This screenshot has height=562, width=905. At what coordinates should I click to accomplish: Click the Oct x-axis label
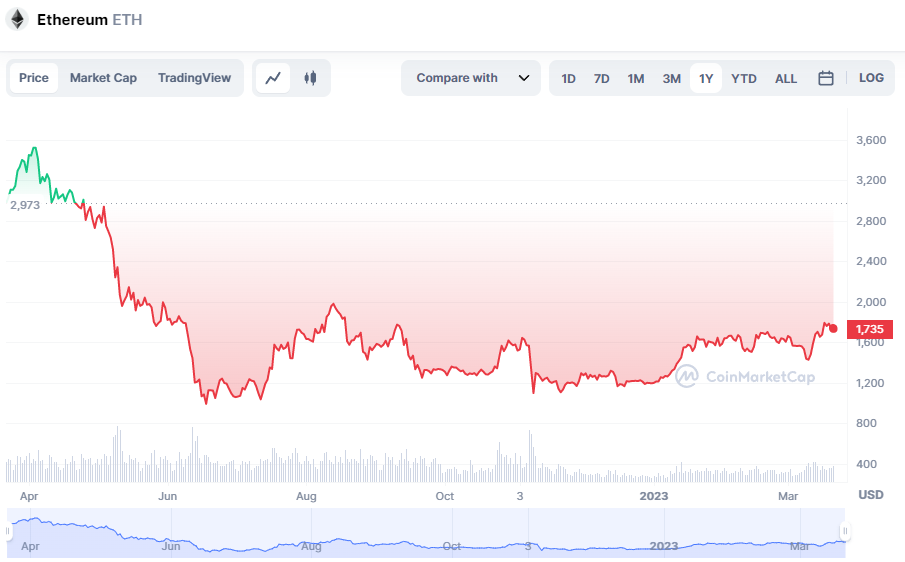point(444,496)
